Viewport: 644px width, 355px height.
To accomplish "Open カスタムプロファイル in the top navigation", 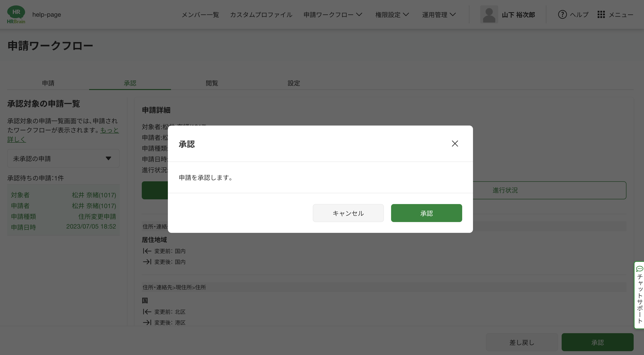I will point(261,15).
